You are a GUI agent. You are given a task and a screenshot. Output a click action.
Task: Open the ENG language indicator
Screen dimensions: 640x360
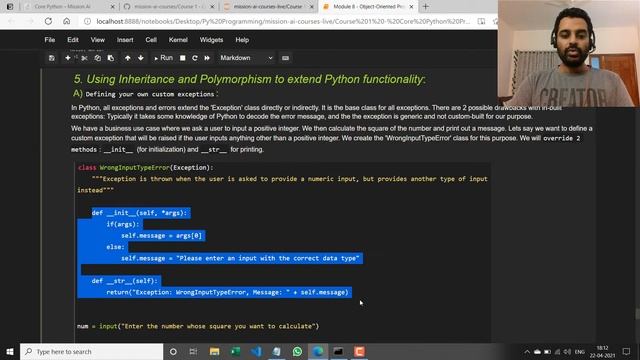pos(580,352)
